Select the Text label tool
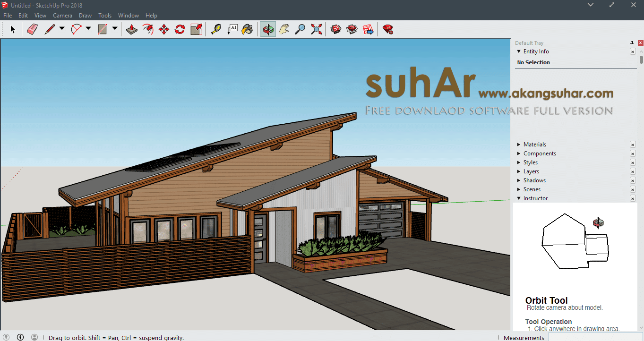644x341 pixels. click(x=232, y=29)
